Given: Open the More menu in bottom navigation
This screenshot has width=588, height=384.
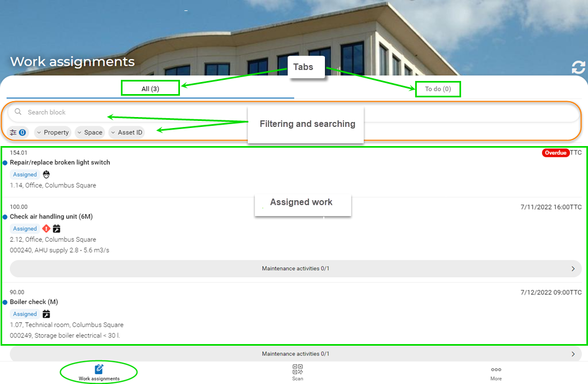Looking at the screenshot, I should (496, 372).
